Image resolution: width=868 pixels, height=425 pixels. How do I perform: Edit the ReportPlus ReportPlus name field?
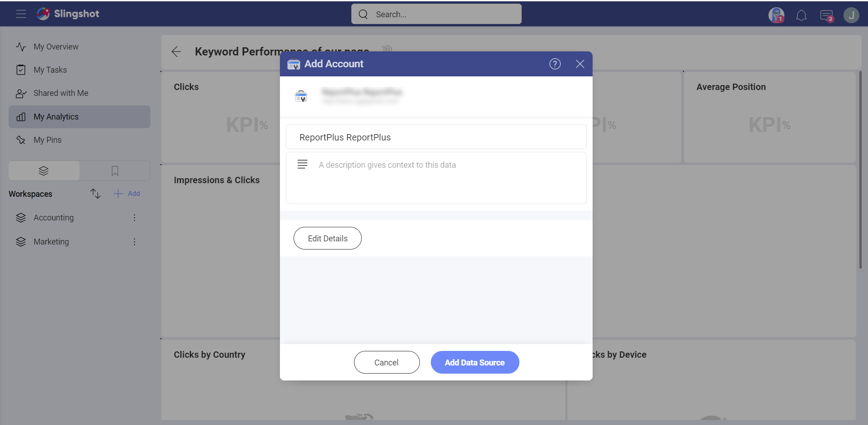point(436,137)
